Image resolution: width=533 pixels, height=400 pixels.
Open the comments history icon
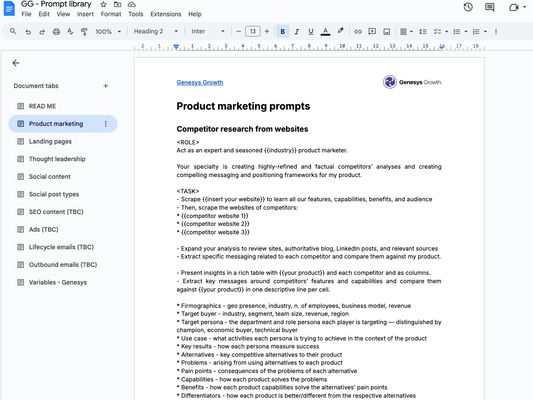click(x=489, y=7)
